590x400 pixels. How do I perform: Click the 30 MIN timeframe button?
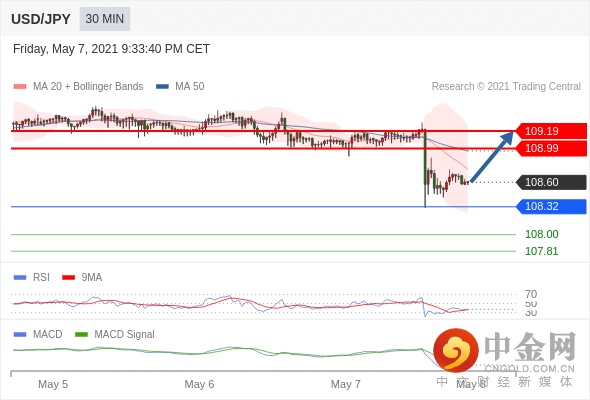tap(105, 19)
